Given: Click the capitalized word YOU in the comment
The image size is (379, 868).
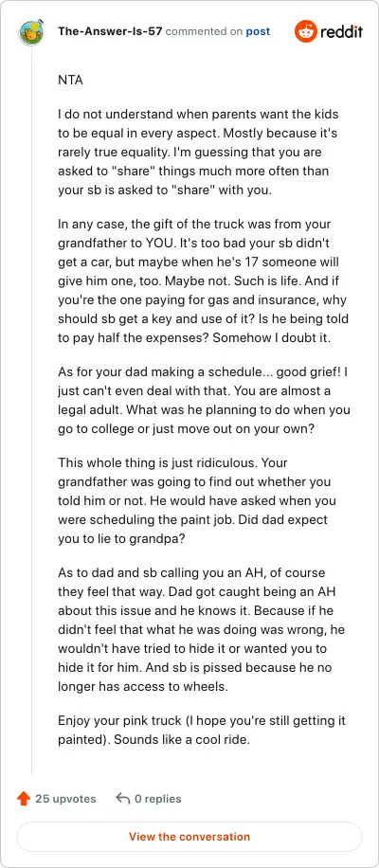Looking at the screenshot, I should click(224, 244).
